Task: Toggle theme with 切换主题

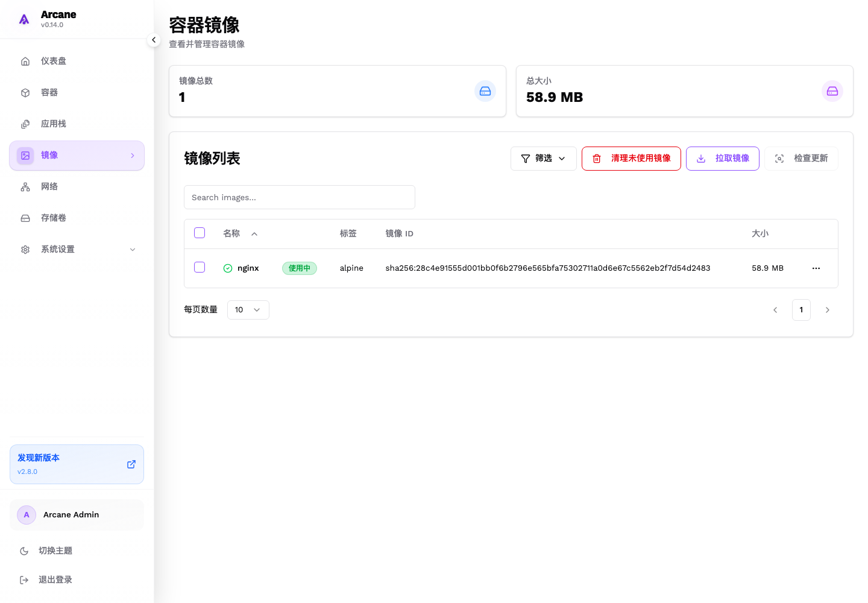Action: click(x=77, y=551)
